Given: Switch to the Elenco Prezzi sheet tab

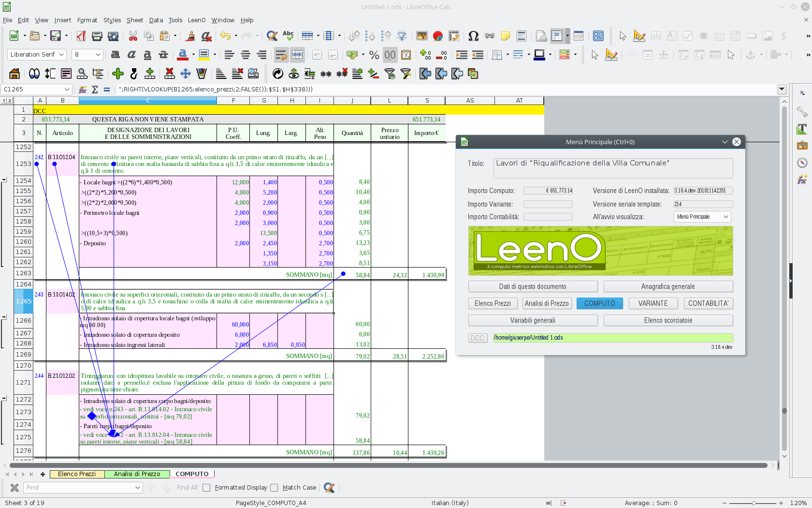Looking at the screenshot, I should coord(77,474).
